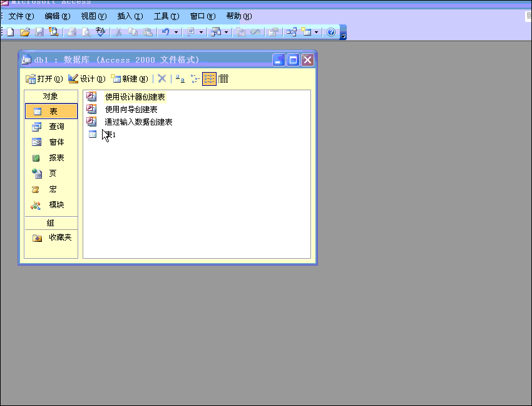The width and height of the screenshot is (532, 406).
Task: Click the Code icon in the toolbar
Action: 241,33
